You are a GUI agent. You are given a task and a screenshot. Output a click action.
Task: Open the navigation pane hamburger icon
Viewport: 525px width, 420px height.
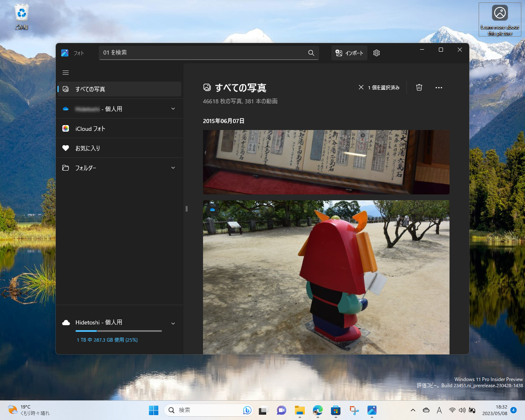coord(65,73)
